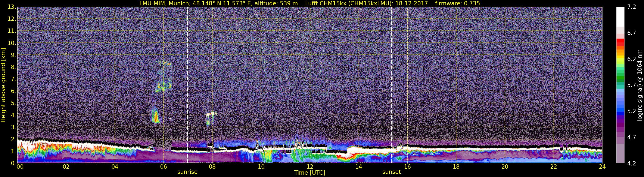Click the dashed sunset marker line in plot
This screenshot has height=177, width=644.
(392, 85)
